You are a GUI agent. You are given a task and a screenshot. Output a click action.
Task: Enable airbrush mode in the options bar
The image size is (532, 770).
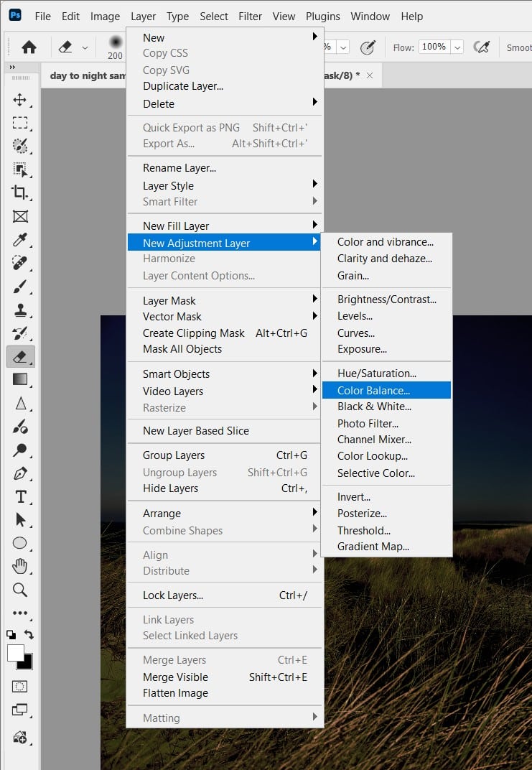pos(481,46)
